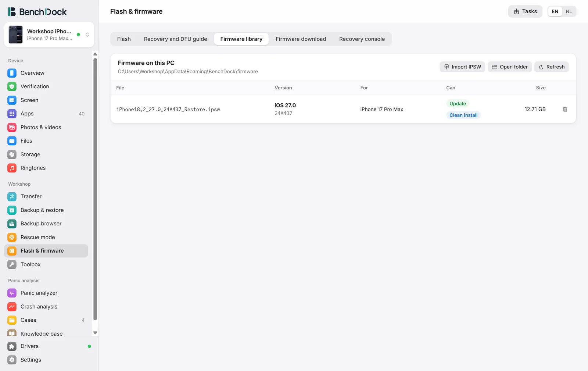Open the Tasks panel button
Screen dimensions: 588x371
click(525, 11)
